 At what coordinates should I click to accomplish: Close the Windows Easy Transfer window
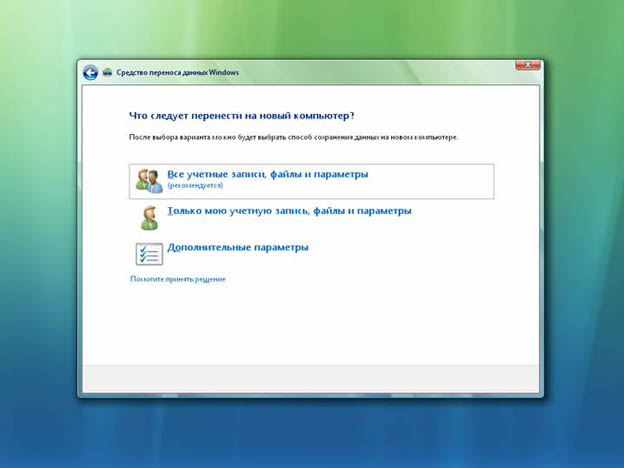click(528, 65)
